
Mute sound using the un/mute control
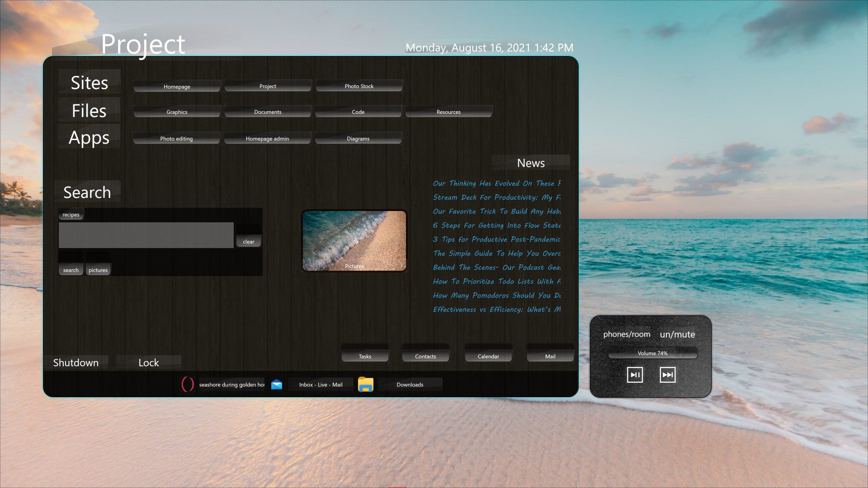click(677, 334)
